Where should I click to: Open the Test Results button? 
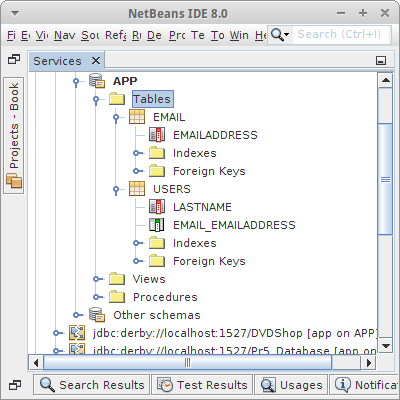click(202, 385)
